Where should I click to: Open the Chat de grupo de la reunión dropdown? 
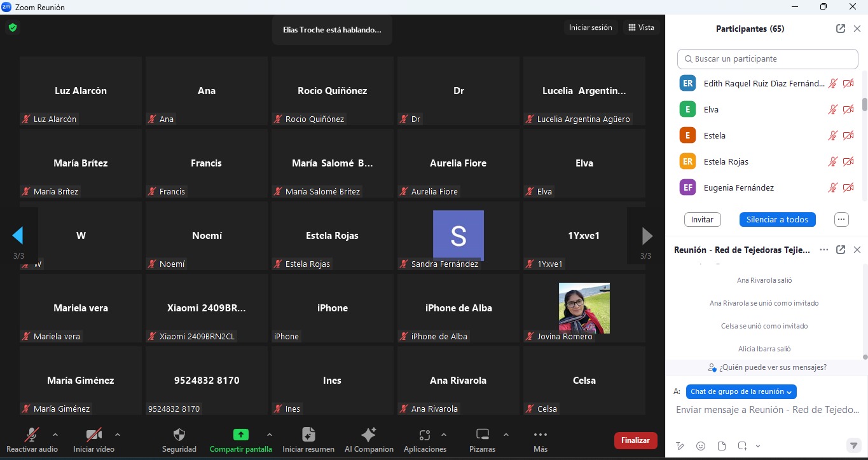tap(741, 392)
